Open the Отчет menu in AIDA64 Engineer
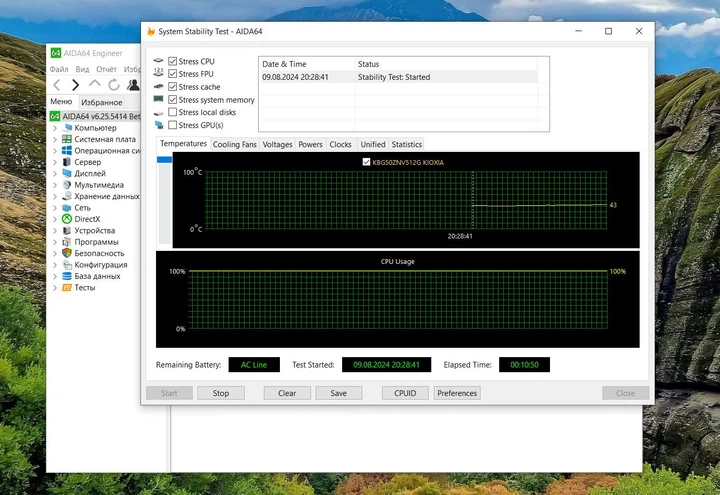The width and height of the screenshot is (720, 495). (107, 69)
